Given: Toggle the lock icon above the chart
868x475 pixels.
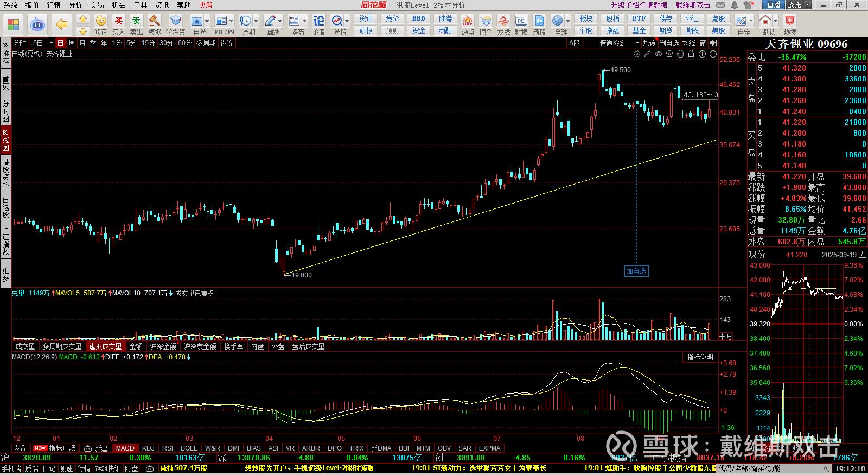Looking at the screenshot, I should click(x=691, y=54).
